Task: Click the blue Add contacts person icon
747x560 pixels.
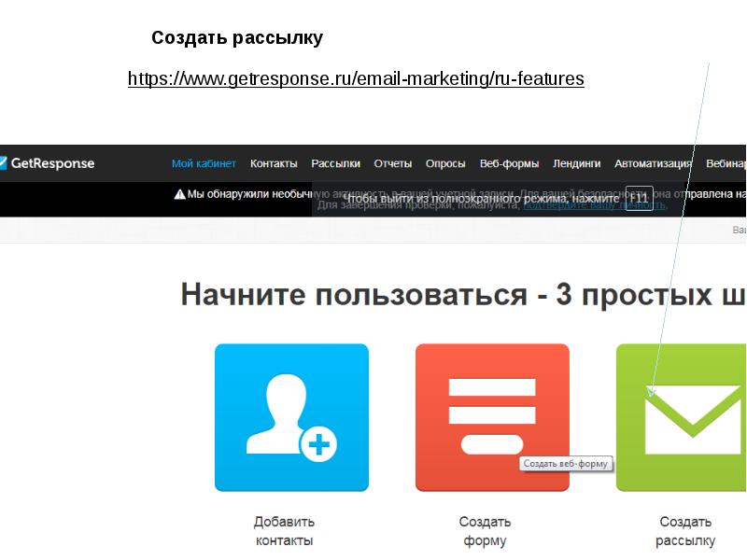Action: [x=291, y=417]
